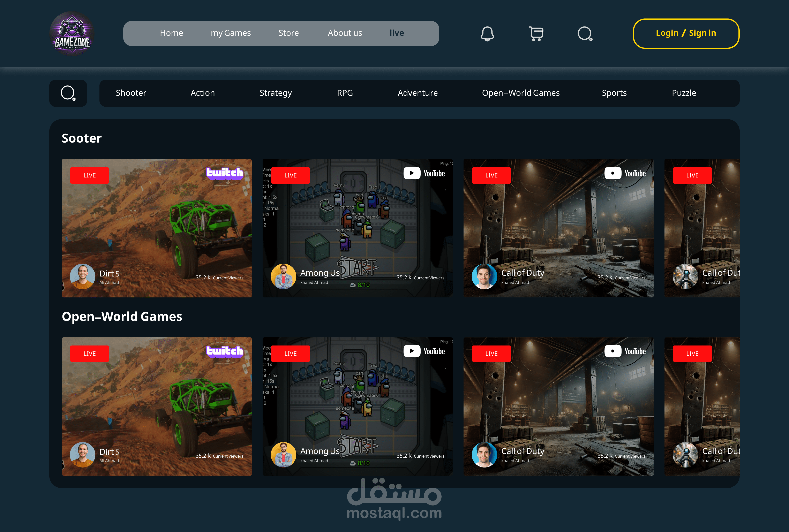The height and width of the screenshot is (532, 789).
Task: Click Ali Ahmad's avatar in Sooter row
Action: click(x=82, y=276)
